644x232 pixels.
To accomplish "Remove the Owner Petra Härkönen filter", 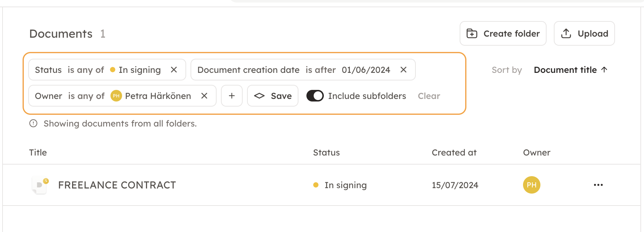I will (x=204, y=96).
